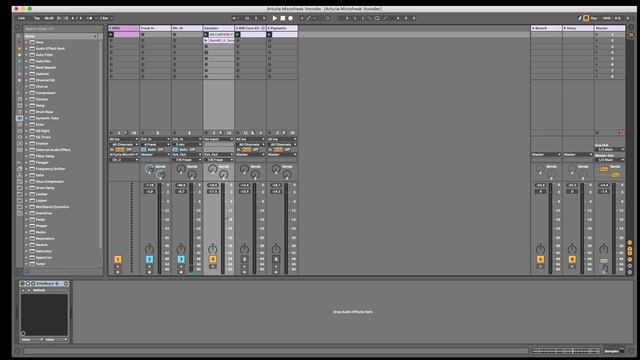Select the 'Mic In' track header
This screenshot has width=640, height=360.
(x=187, y=28)
